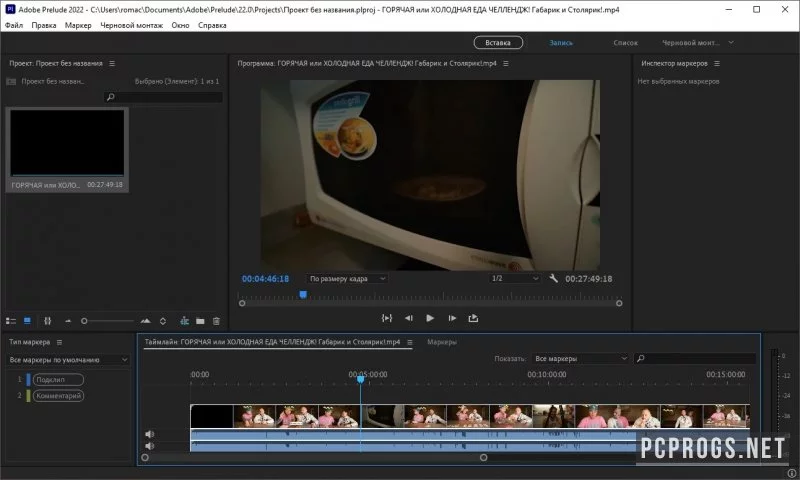Screen dimensions: 800x480
Task: Click the trash delete icon in project panel
Action: [x=216, y=321]
